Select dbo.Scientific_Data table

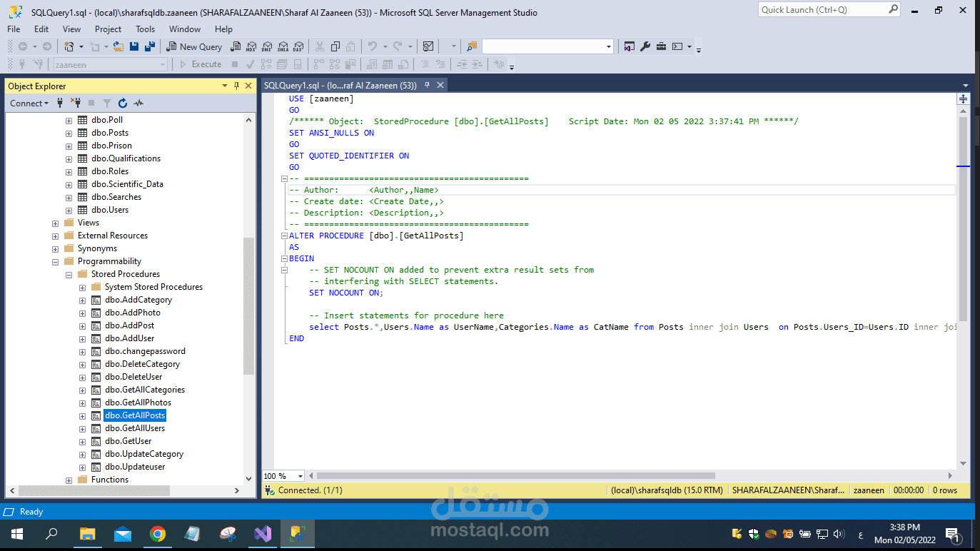[127, 184]
